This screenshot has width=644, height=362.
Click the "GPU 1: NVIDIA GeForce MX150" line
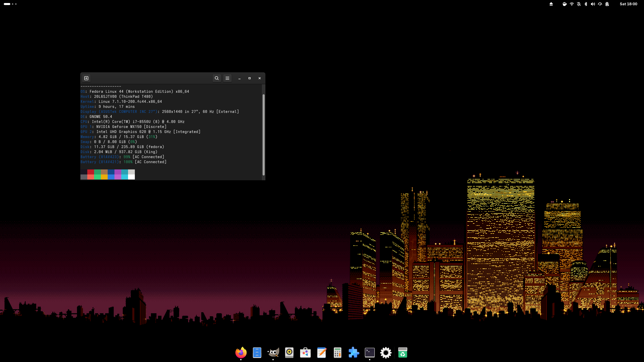coord(124,127)
